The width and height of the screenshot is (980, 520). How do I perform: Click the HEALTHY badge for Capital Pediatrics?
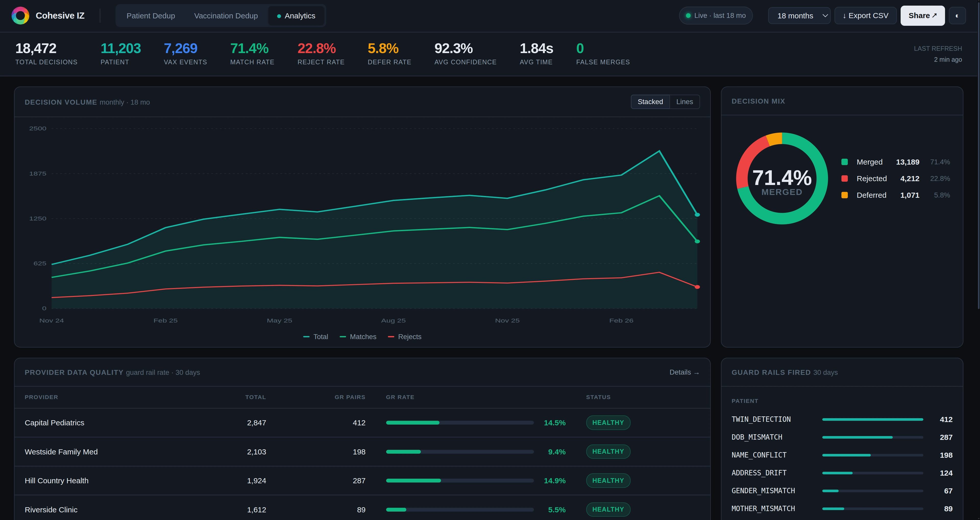[x=608, y=423]
